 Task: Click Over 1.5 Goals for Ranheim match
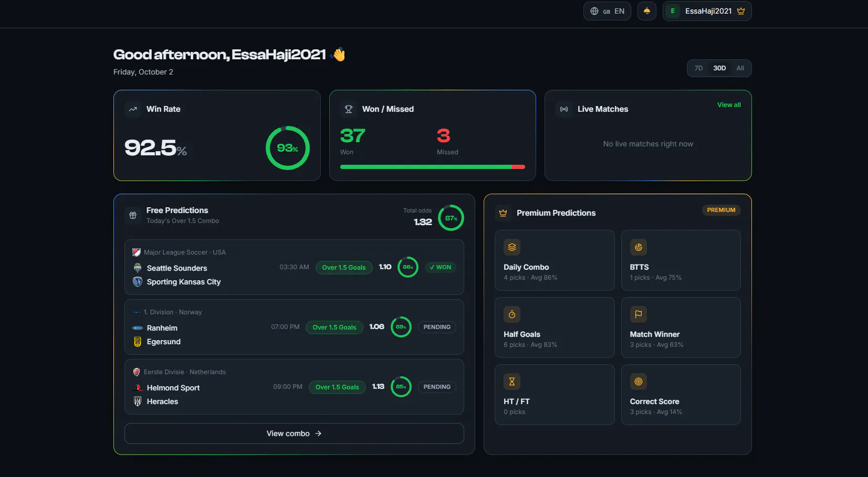(x=334, y=327)
